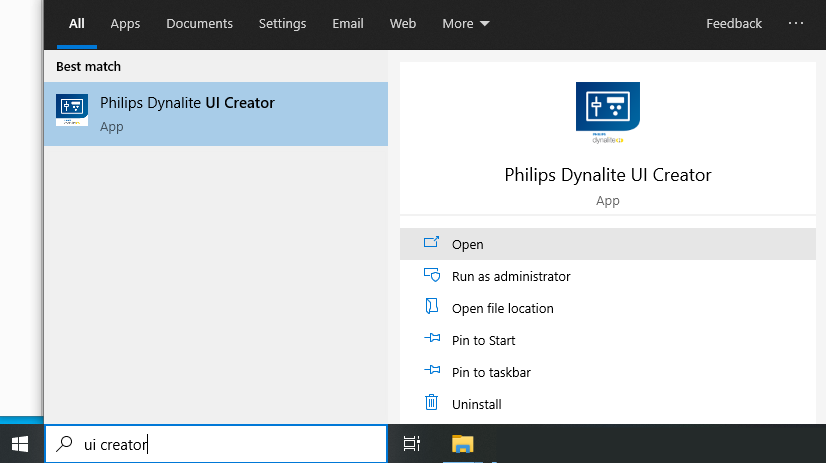Open the Philips Dynalite UI Creator app
The width and height of the screenshot is (826, 463).
coord(608,244)
